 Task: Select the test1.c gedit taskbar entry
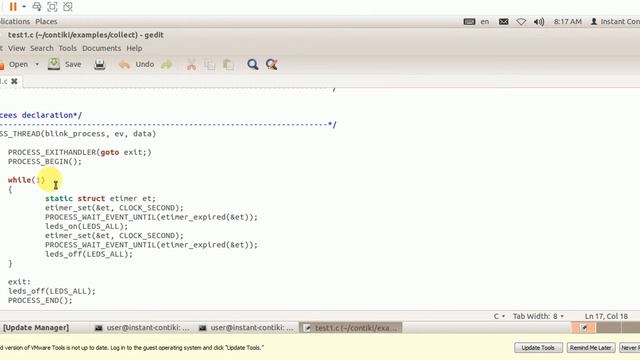pos(351,328)
